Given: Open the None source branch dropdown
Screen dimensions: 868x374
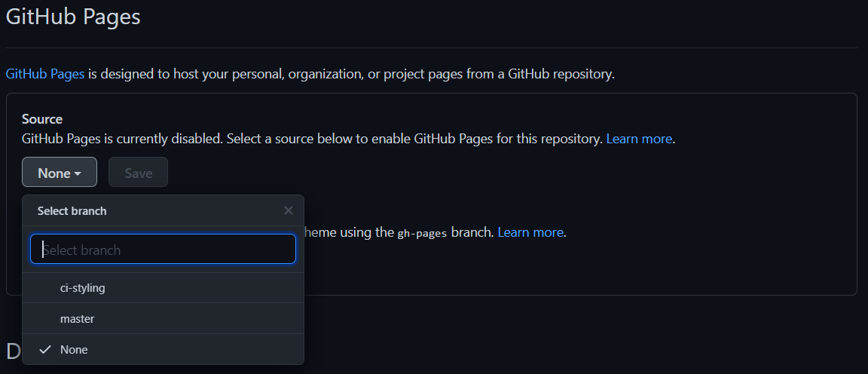Looking at the screenshot, I should click(x=60, y=173).
